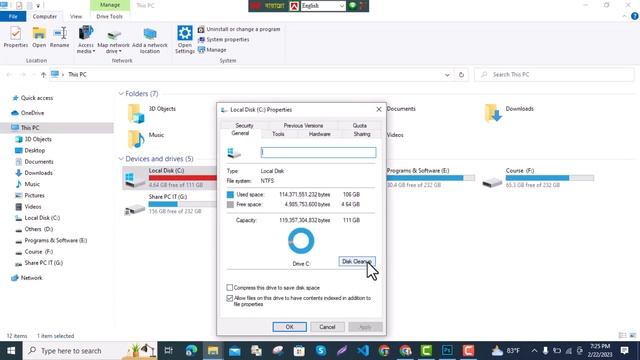Show hidden system tray icons
The width and height of the screenshot is (640, 360).
534,351
